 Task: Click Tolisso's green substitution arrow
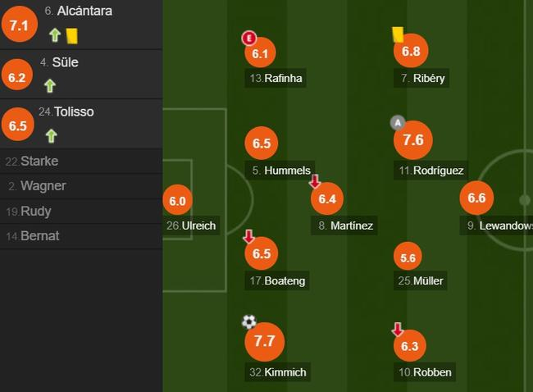(50, 135)
